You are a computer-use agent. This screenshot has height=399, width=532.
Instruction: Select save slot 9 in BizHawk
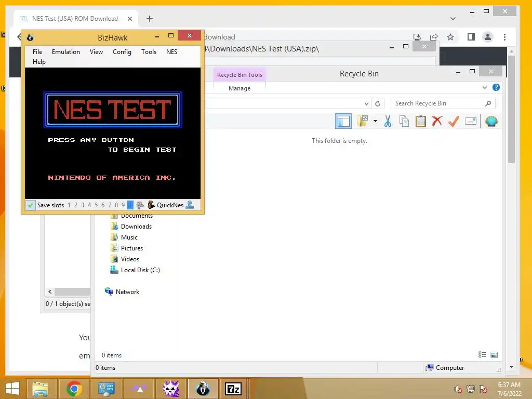tap(123, 205)
